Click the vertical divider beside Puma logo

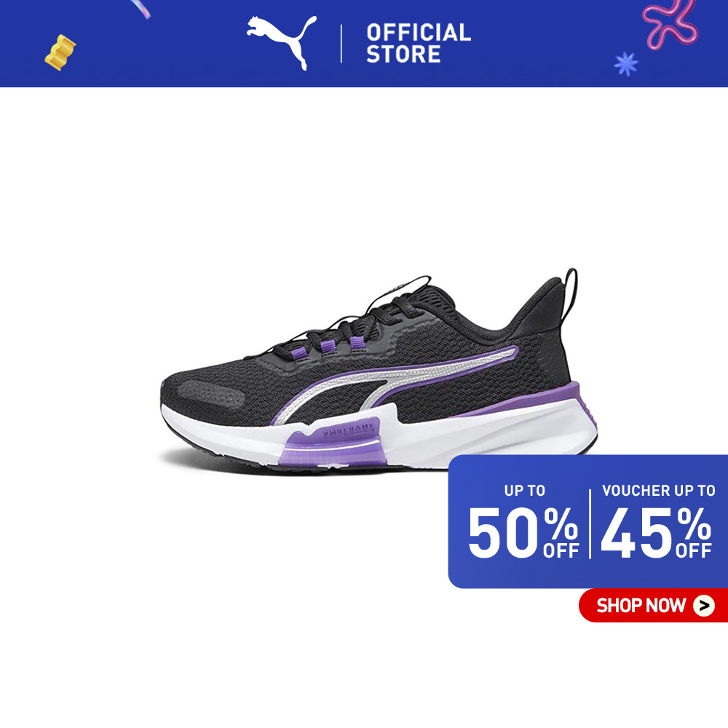[x=341, y=43]
